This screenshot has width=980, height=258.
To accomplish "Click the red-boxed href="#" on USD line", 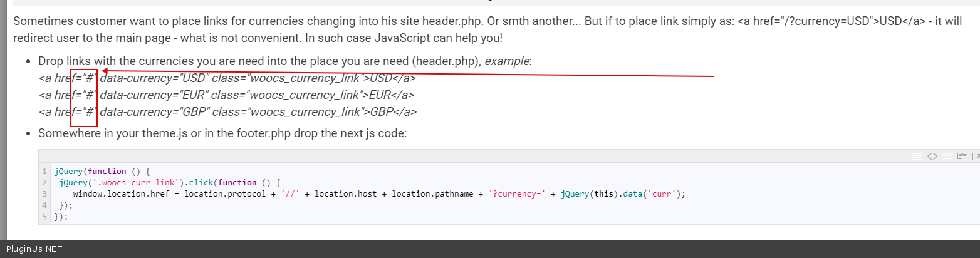I will 84,78.
